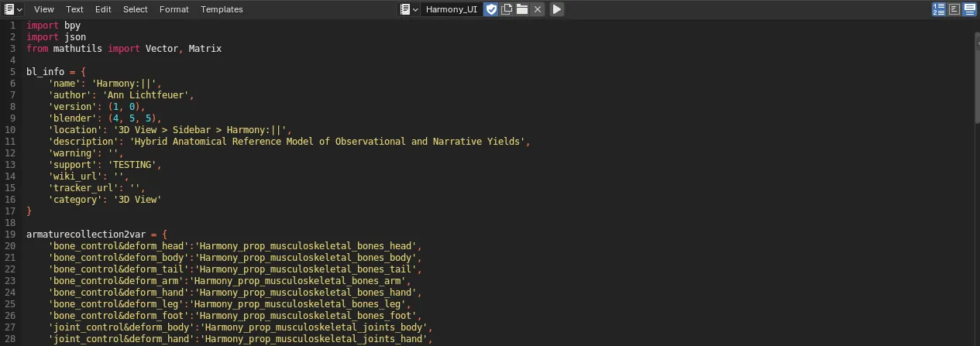Click the 'bone_control&deform_body' line
980x346 pixels.
235,258
